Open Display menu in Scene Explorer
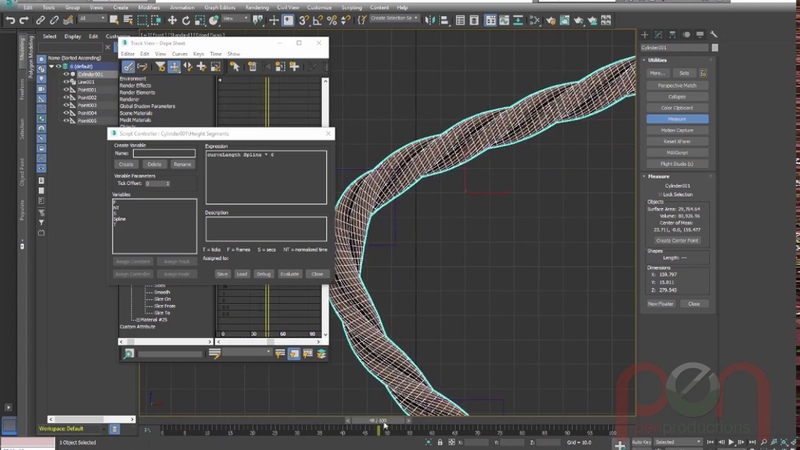 click(x=72, y=36)
